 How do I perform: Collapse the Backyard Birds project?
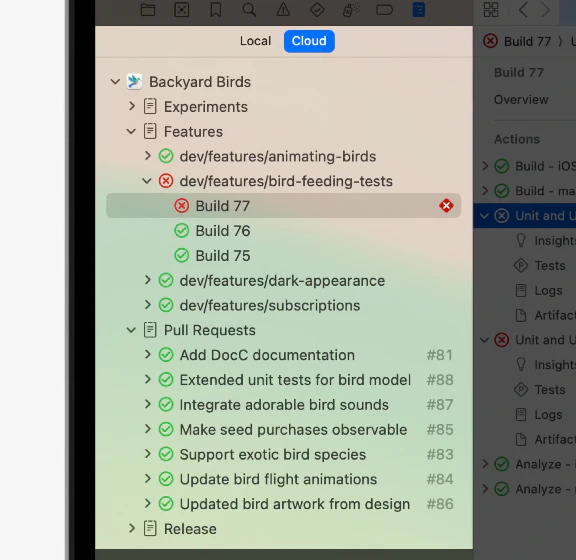115,82
